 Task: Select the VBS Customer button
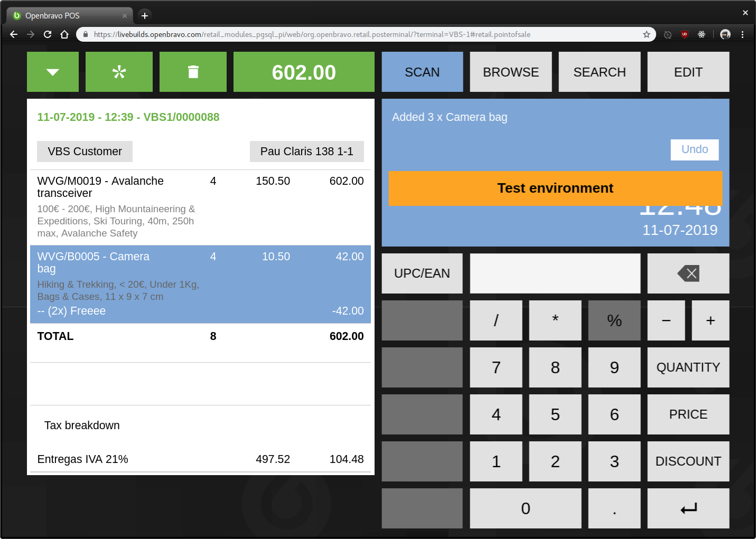click(85, 152)
